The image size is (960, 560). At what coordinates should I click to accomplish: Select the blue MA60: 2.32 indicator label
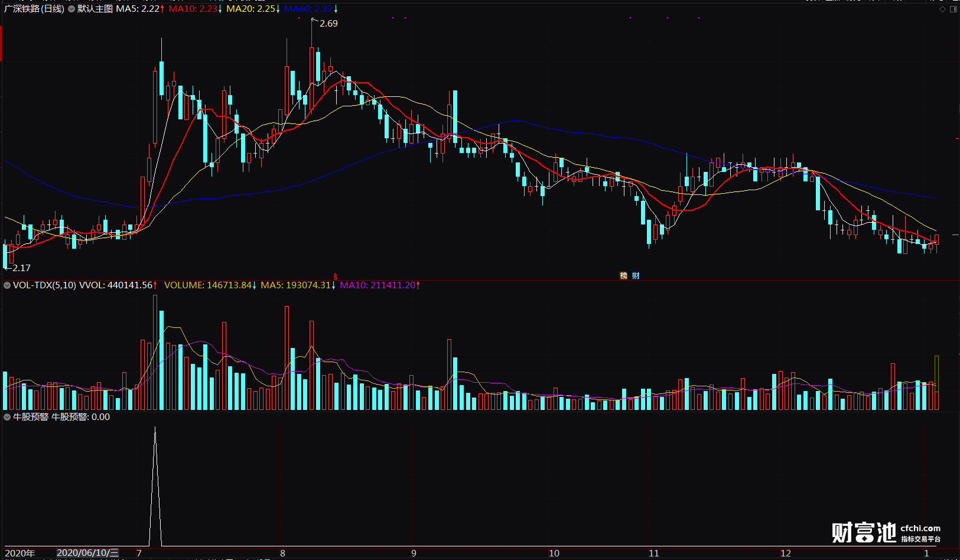tap(308, 9)
